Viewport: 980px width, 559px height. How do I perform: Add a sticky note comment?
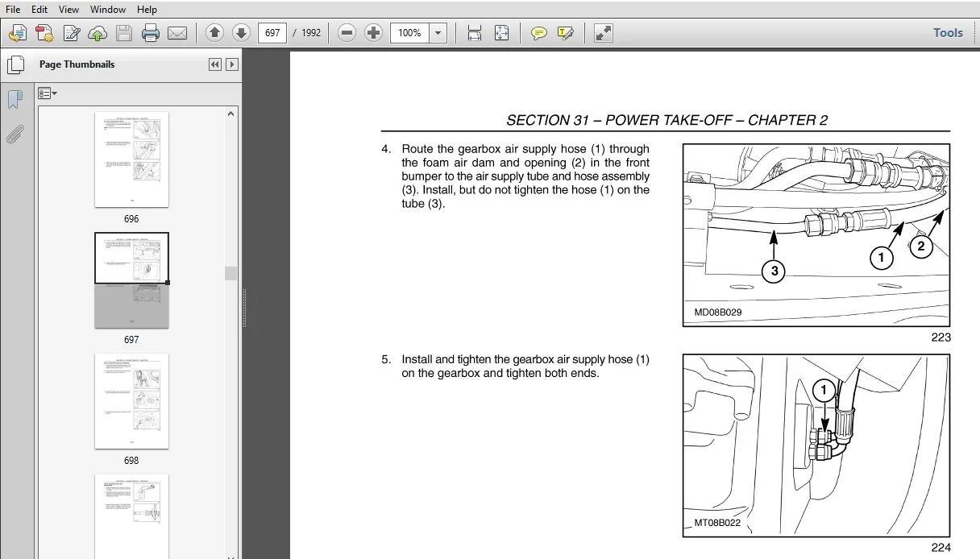click(538, 33)
